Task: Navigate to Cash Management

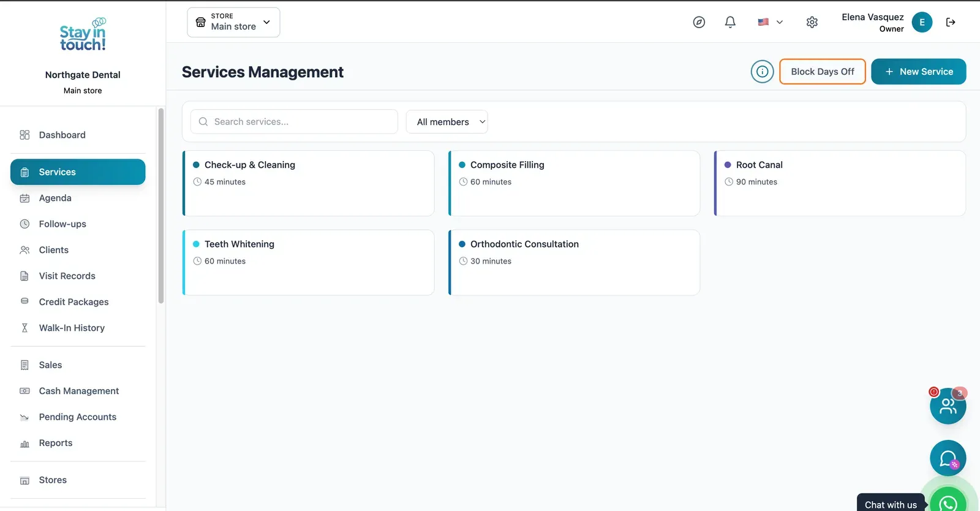Action: pyautogui.click(x=78, y=391)
